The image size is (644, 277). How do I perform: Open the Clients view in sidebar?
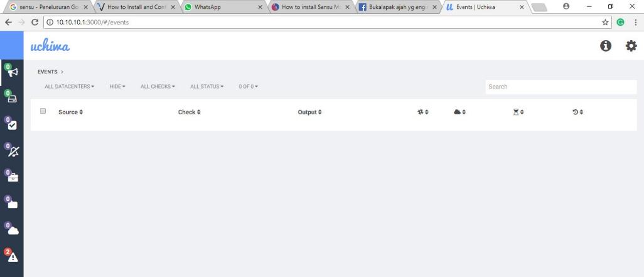[x=13, y=99]
